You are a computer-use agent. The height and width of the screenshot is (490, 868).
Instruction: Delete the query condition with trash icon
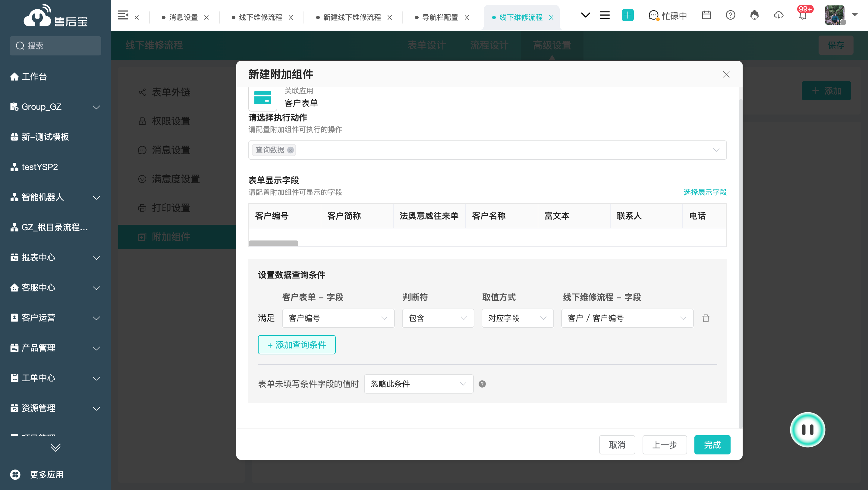point(706,319)
